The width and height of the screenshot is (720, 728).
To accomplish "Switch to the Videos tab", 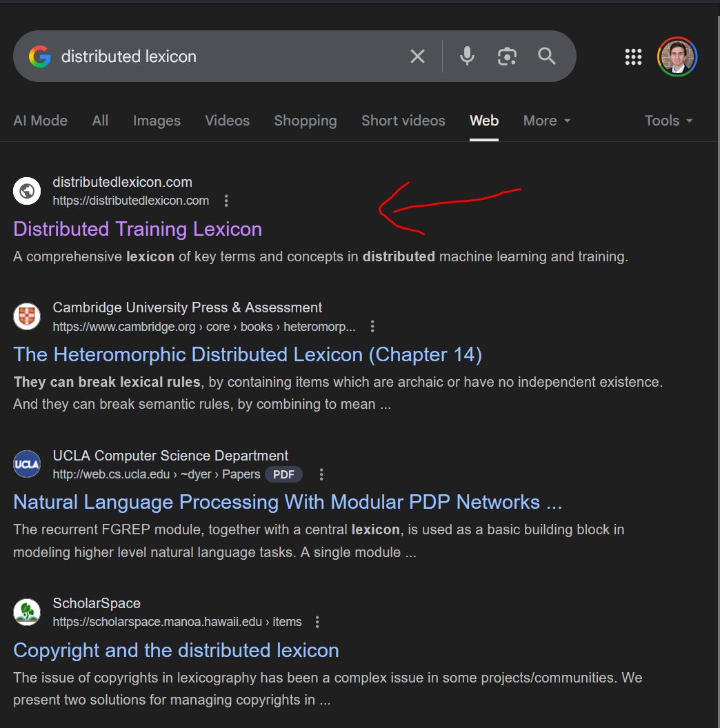I will (227, 121).
